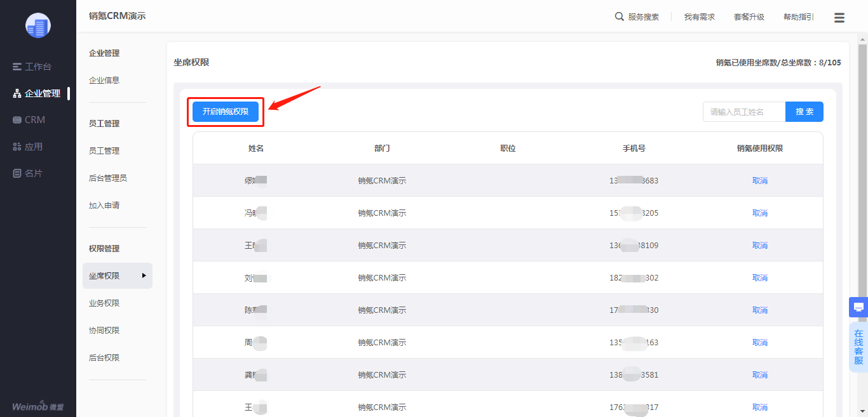Cancel permission for phone ending 302

click(x=760, y=278)
